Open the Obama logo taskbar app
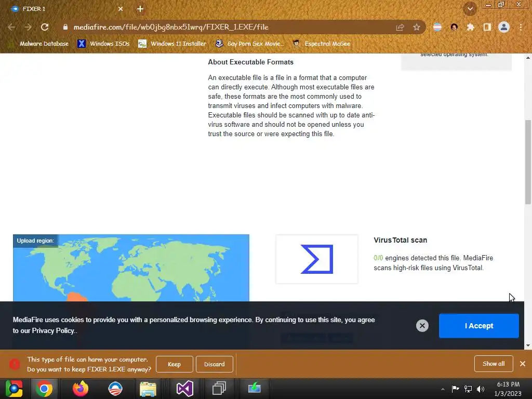This screenshot has width=532, height=399. [x=115, y=389]
